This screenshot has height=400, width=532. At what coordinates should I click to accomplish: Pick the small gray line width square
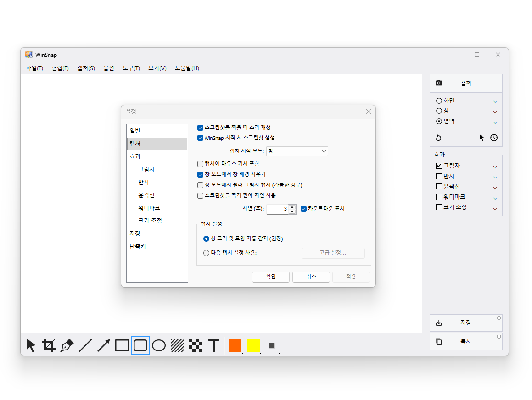272,345
